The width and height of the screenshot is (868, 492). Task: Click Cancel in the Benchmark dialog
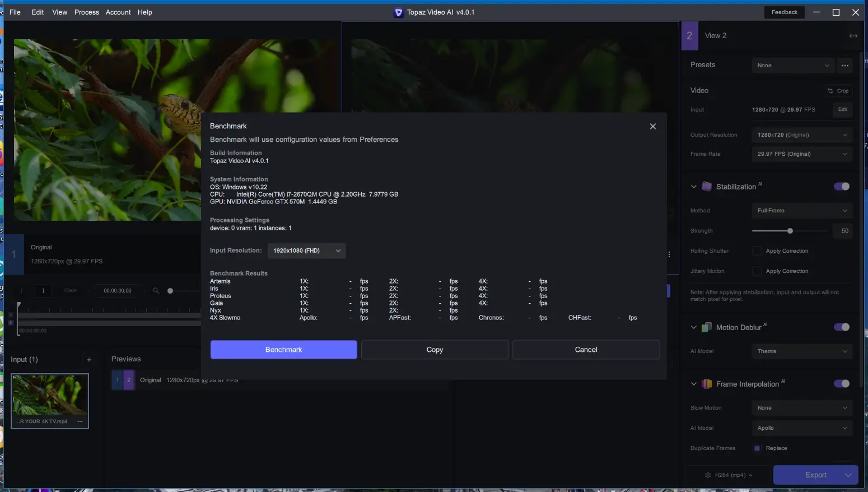pos(586,350)
